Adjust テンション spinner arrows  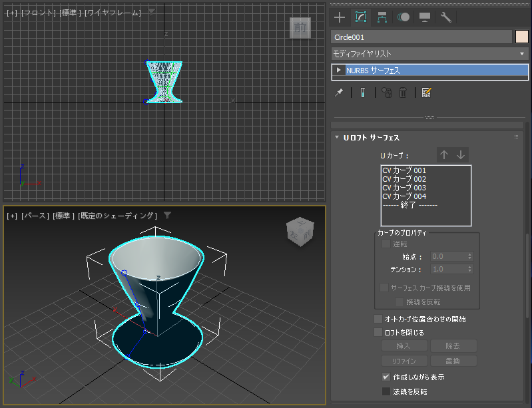[470, 270]
